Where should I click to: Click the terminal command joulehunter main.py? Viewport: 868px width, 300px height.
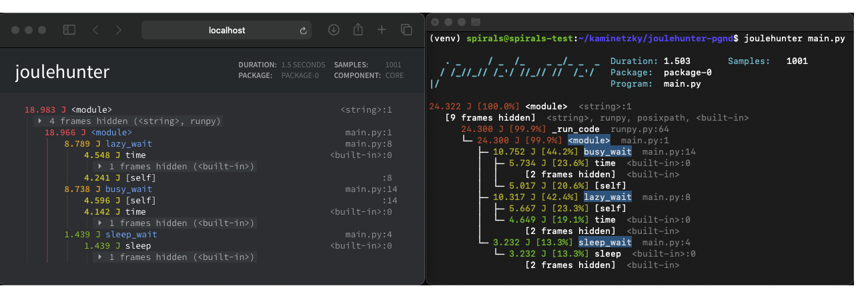794,39
